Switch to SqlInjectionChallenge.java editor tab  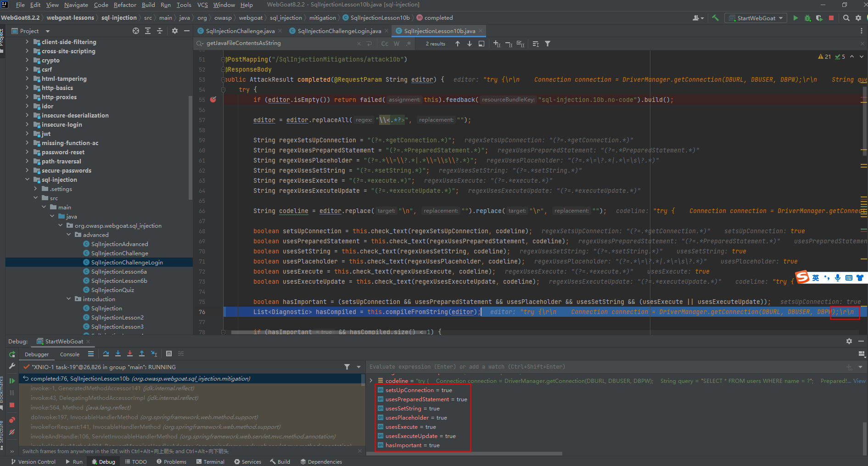[x=240, y=31]
